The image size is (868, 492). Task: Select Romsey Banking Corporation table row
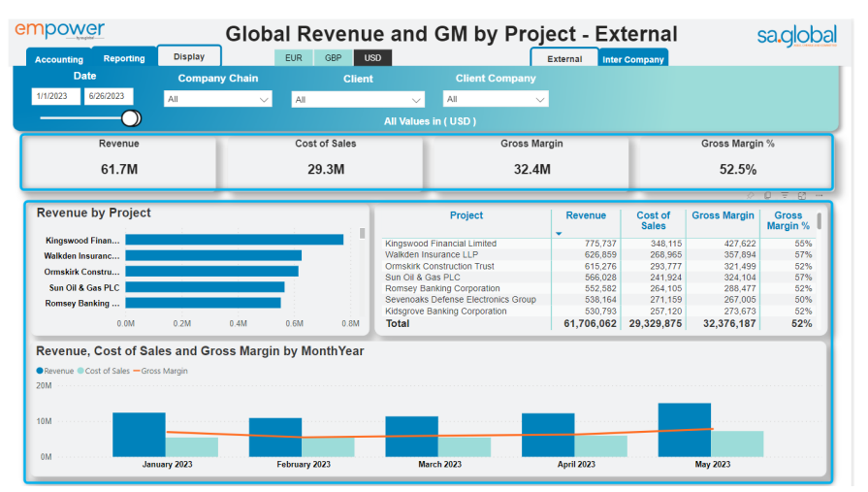(597, 288)
